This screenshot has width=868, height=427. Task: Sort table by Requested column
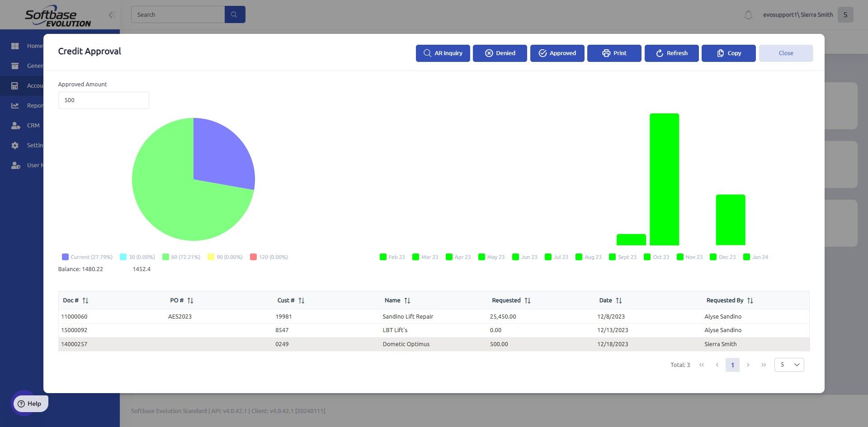pos(528,300)
